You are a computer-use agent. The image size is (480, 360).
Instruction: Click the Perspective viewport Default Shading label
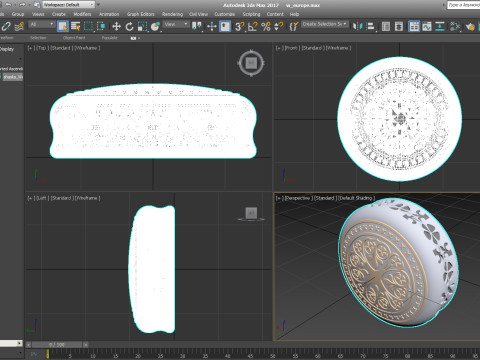click(x=356, y=198)
